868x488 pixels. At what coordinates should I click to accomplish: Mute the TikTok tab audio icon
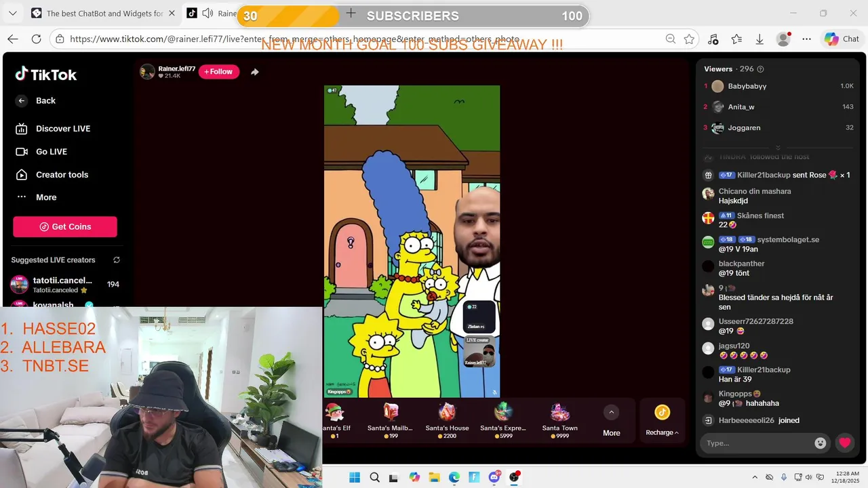point(208,14)
